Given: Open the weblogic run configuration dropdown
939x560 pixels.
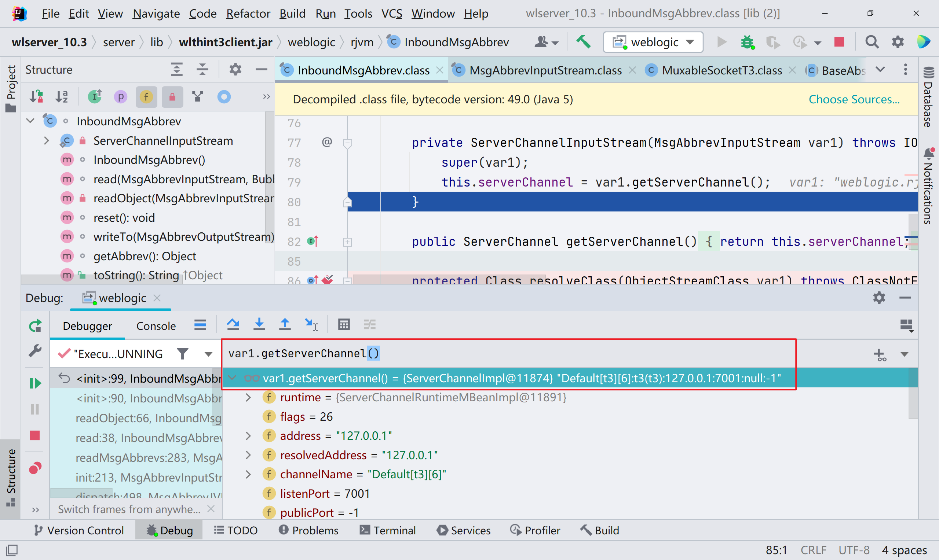Looking at the screenshot, I should [653, 42].
